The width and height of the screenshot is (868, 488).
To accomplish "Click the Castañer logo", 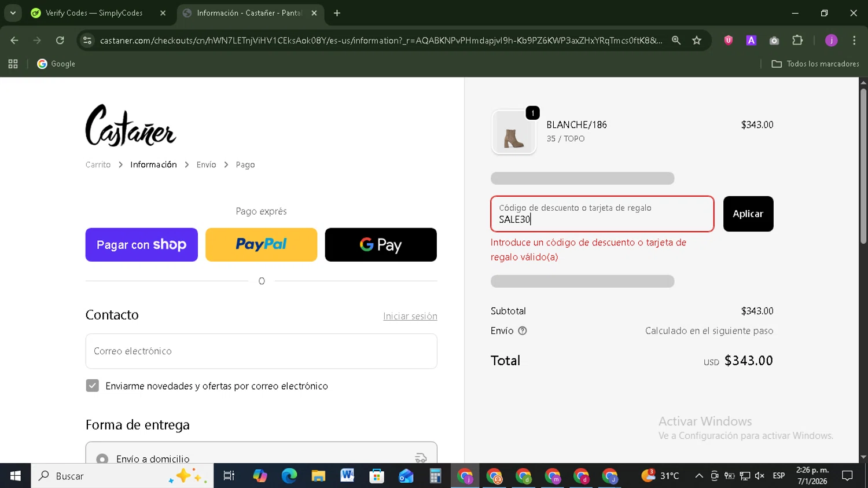I will 131,126.
